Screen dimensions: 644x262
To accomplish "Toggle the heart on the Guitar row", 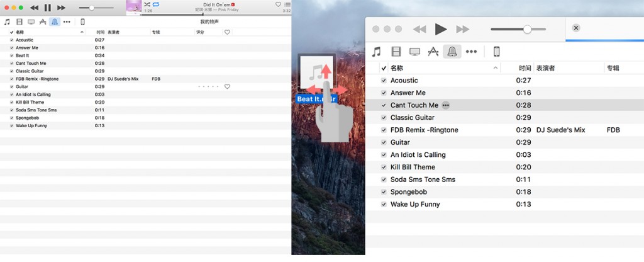I will pos(227,87).
